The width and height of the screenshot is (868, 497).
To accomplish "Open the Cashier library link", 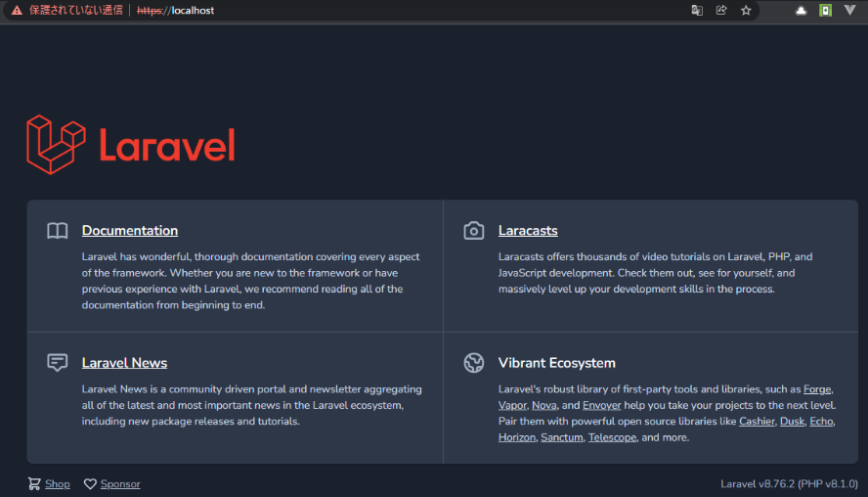I will (757, 422).
